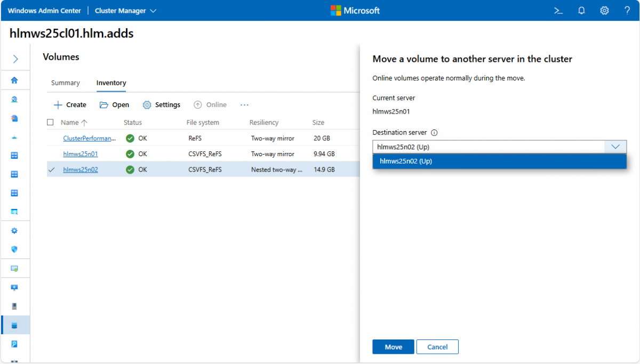This screenshot has width=640, height=364.
Task: Open the more actions ellipsis menu
Action: [x=244, y=105]
